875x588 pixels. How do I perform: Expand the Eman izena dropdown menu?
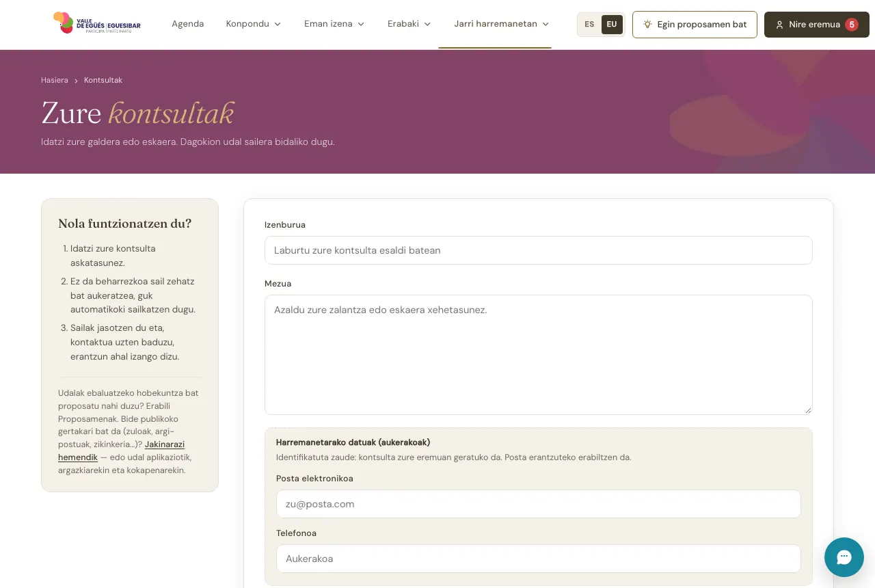point(334,24)
